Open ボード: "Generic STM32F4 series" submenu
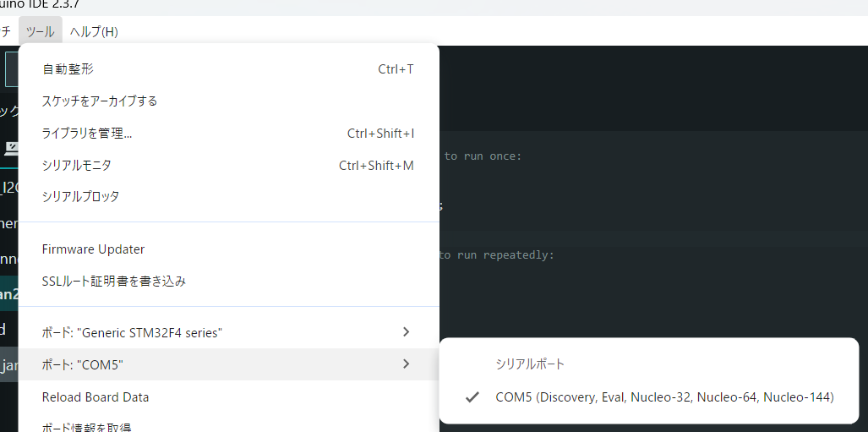The width and height of the screenshot is (868, 432). (x=132, y=333)
